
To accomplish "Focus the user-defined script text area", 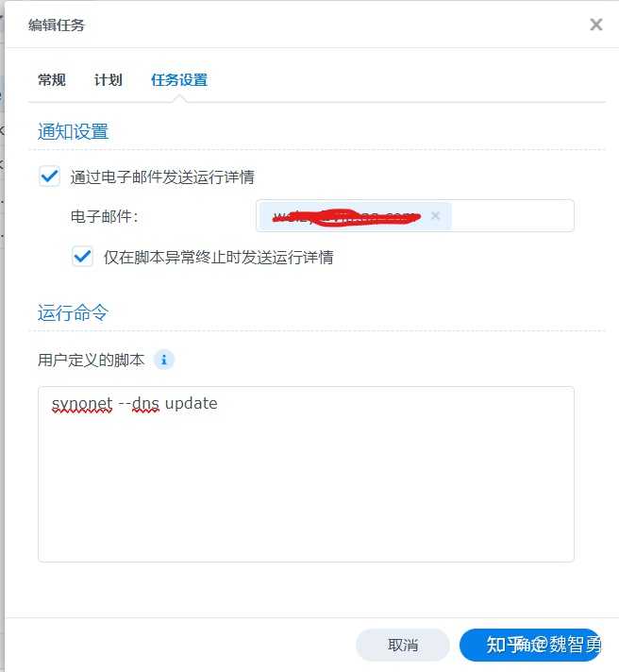I will click(x=306, y=474).
